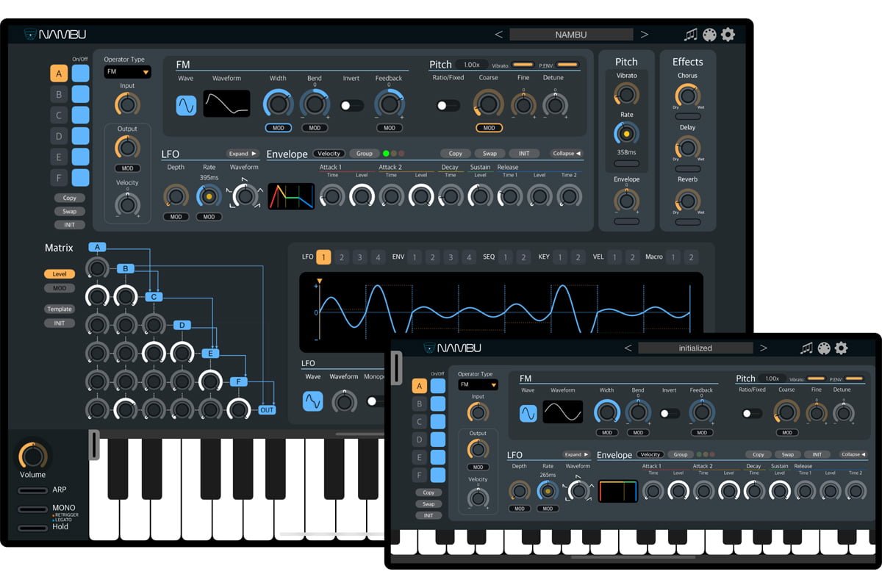Click the Pitch Vibrato slider bar in large window

click(x=523, y=65)
